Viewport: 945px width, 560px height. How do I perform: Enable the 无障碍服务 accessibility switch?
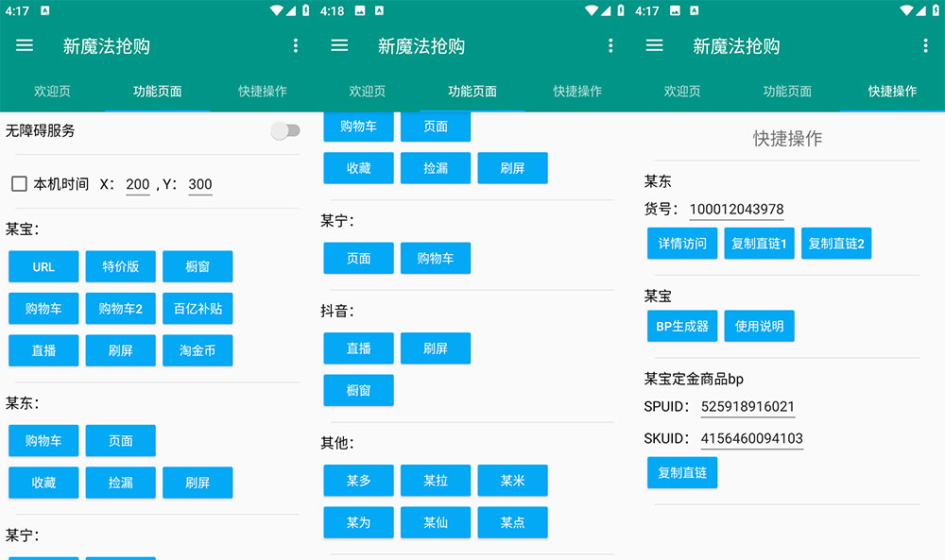285,131
